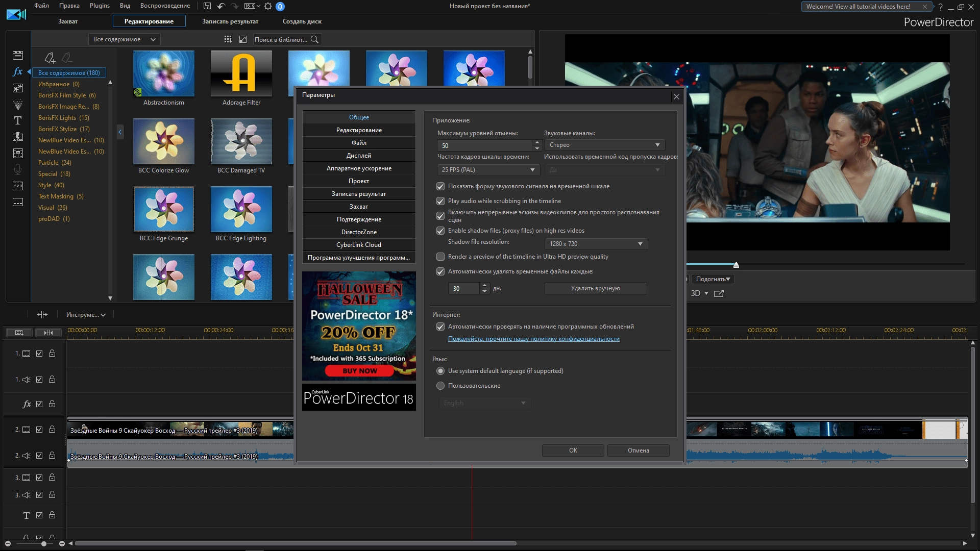Click the add new tag icon
The width and height of the screenshot is (980, 551).
tap(50, 58)
